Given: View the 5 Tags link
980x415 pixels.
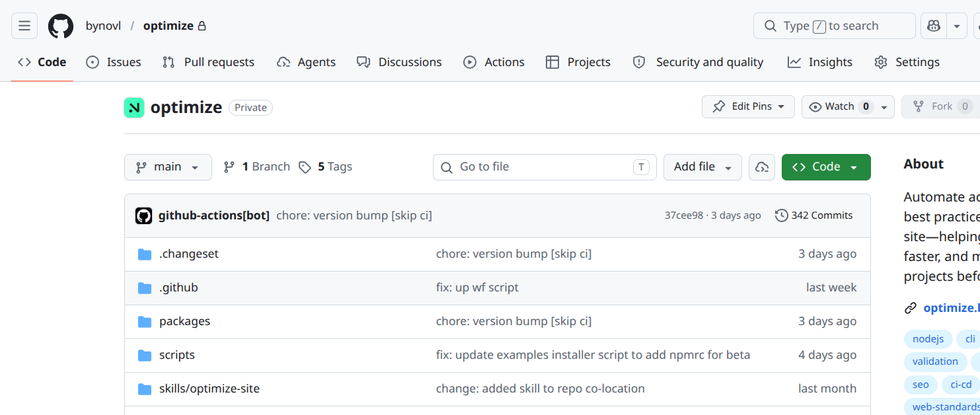Looking at the screenshot, I should click(325, 167).
